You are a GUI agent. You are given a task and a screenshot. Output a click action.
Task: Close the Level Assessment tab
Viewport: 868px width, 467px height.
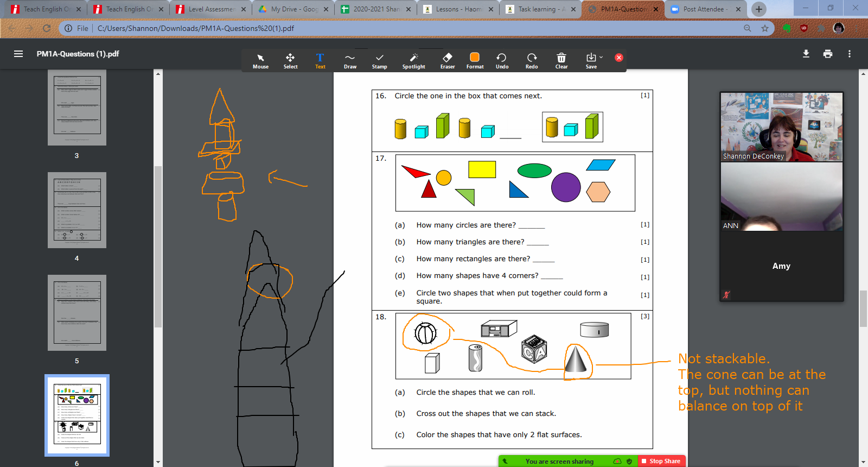coord(243,9)
